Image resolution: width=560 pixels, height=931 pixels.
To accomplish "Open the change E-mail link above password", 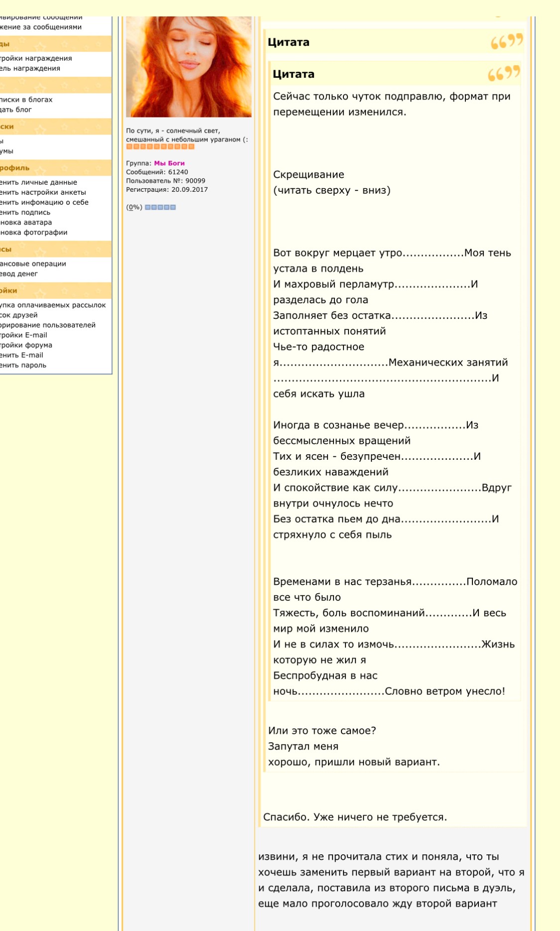I will 21,355.
